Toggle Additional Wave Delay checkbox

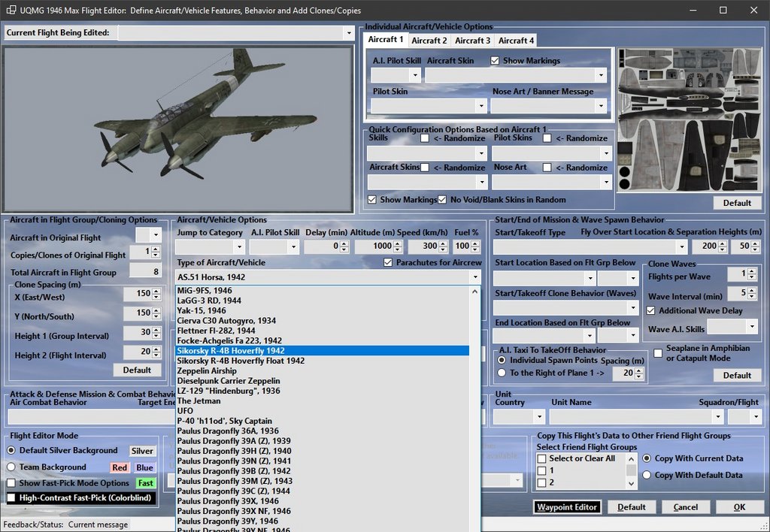tap(650, 310)
